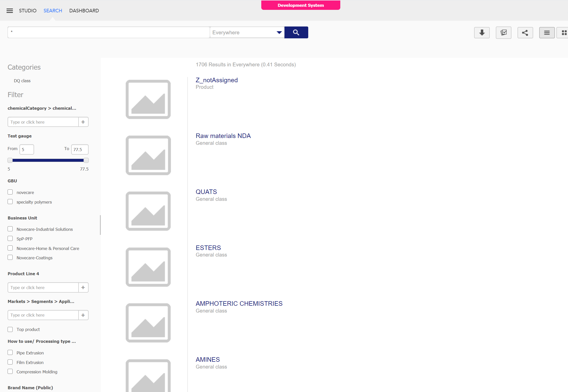Image resolution: width=568 pixels, height=392 pixels.
Task: Open the Everywhere scope dropdown
Action: pyautogui.click(x=247, y=32)
